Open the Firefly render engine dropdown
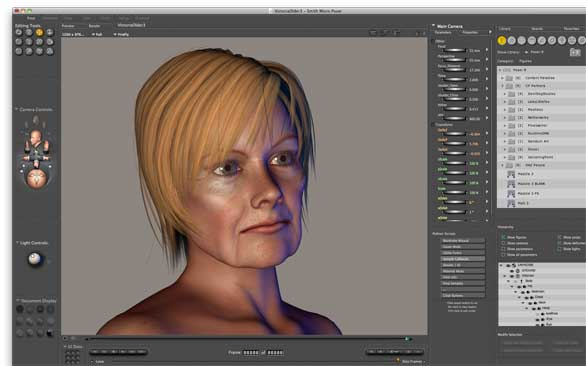The width and height of the screenshot is (586, 366). (121, 34)
